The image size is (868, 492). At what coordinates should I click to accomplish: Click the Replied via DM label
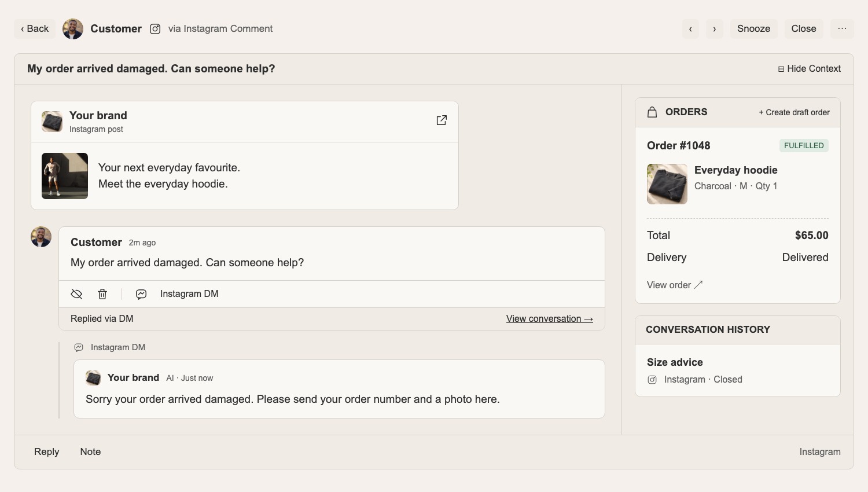[102, 319]
